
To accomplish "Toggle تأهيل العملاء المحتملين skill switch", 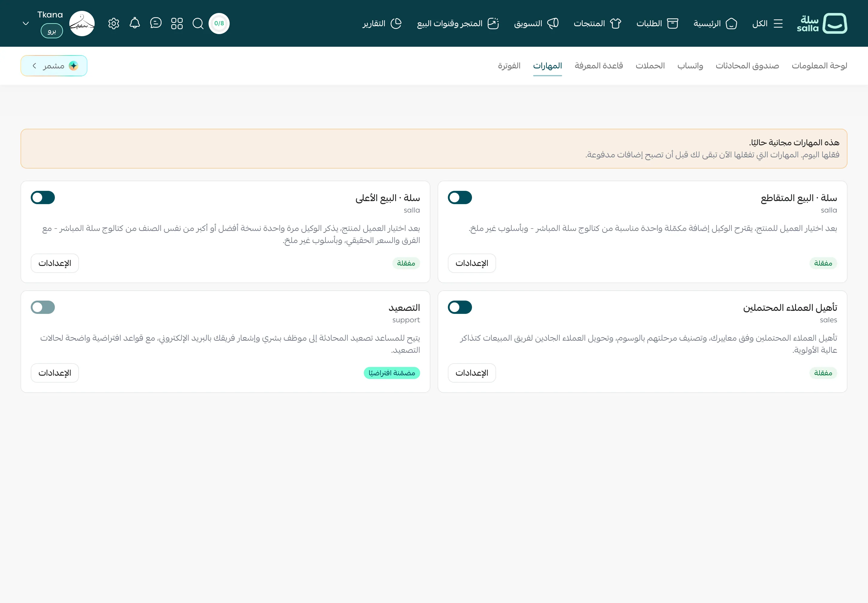I will [460, 307].
